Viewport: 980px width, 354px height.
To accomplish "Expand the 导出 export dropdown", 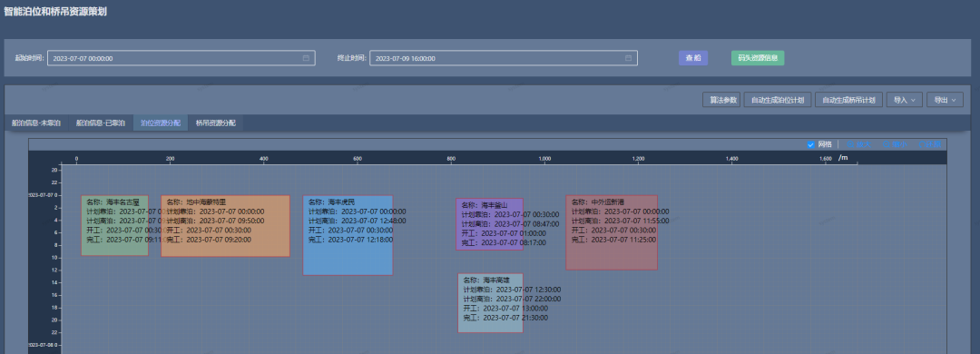I will [945, 100].
